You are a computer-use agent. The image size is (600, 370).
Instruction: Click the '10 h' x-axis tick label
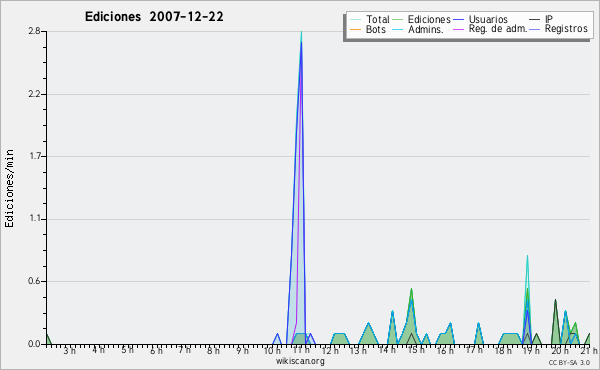[272, 350]
